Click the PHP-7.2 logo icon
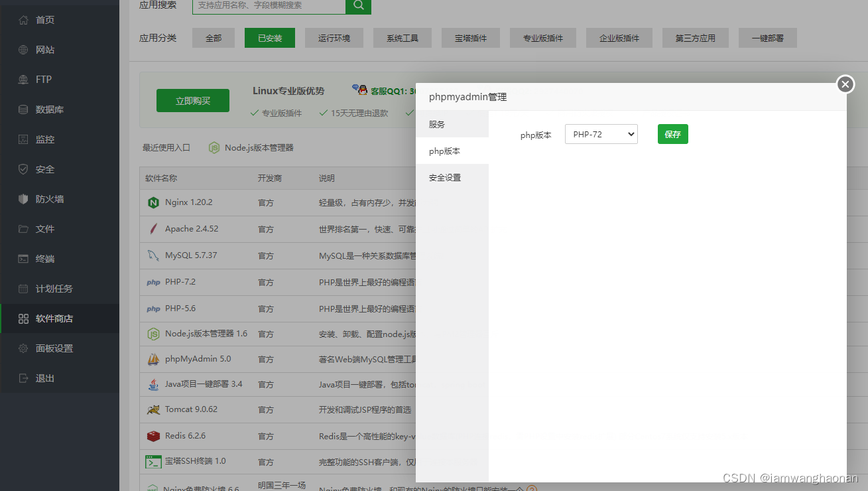 [x=153, y=282]
